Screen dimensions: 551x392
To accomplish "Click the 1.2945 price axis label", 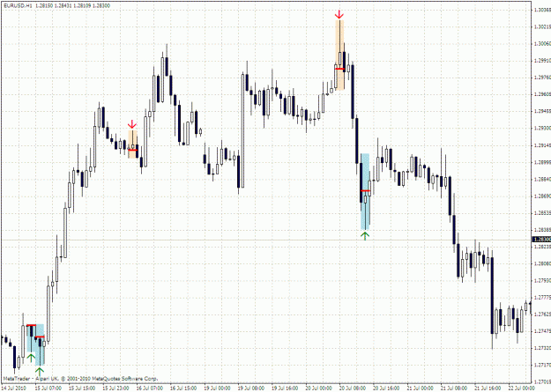I will [542, 111].
